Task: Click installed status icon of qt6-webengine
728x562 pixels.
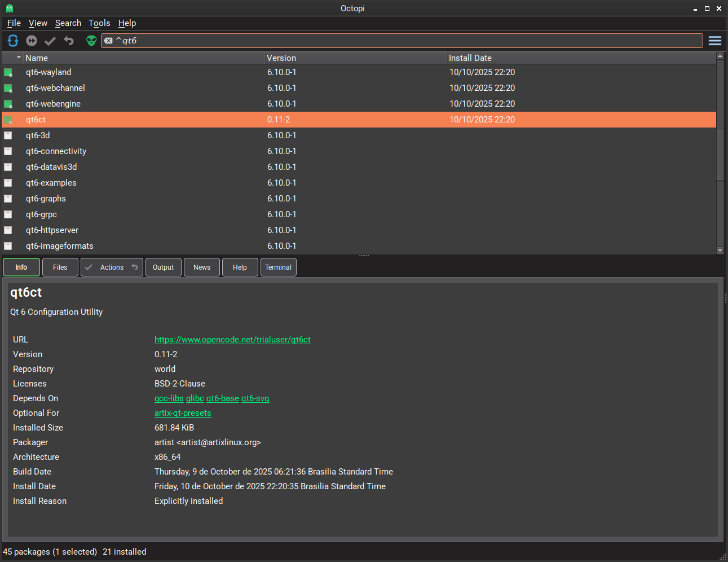Action: pos(8,104)
